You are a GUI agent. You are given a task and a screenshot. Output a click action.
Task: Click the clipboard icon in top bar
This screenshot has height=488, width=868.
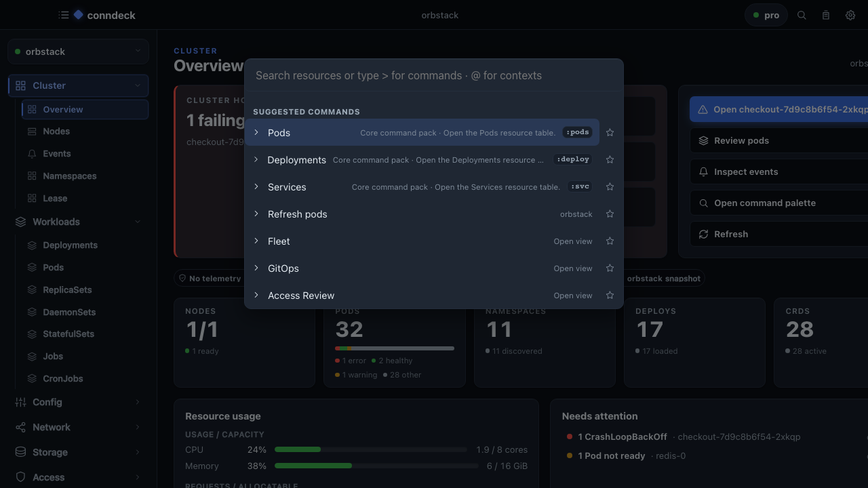(x=826, y=15)
